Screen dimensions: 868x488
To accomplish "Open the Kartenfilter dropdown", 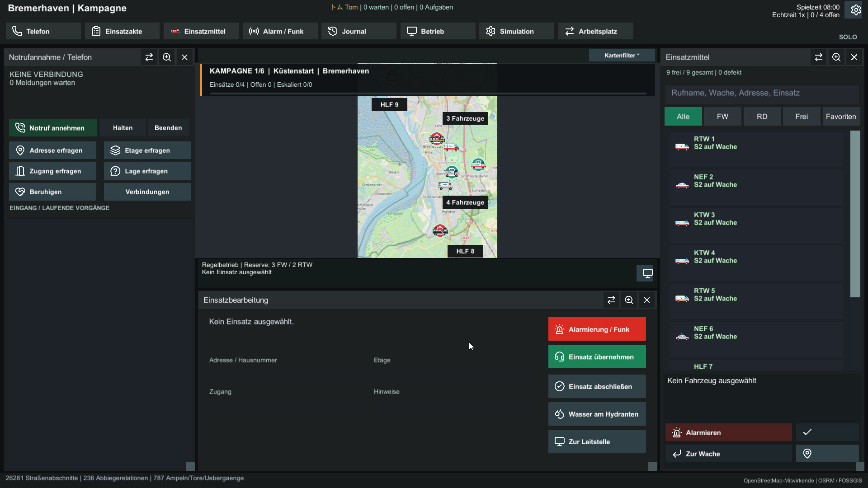I will (622, 55).
